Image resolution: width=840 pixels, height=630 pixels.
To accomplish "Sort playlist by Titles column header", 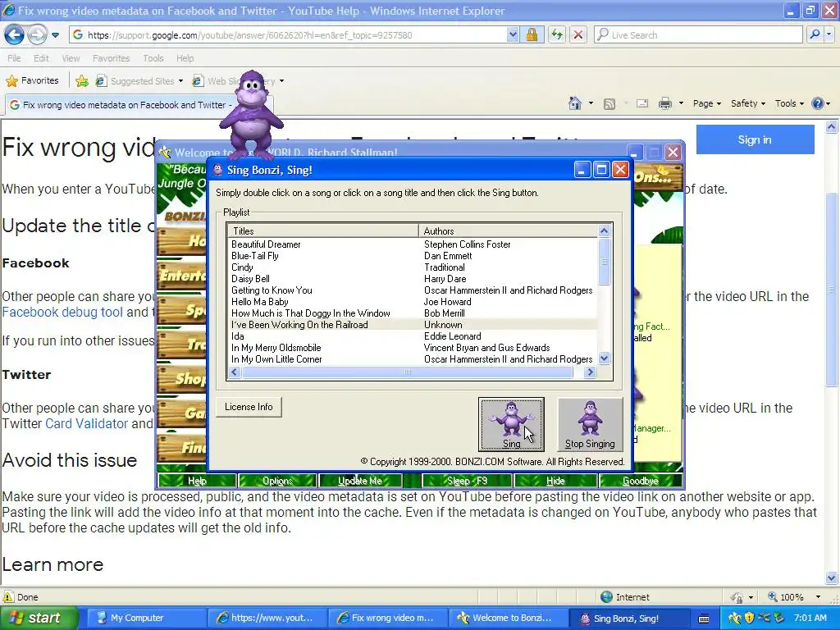I will 323,231.
